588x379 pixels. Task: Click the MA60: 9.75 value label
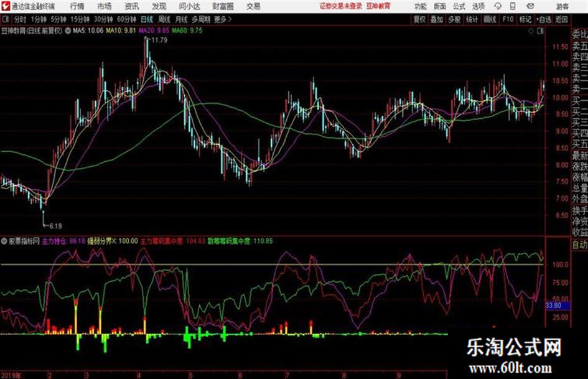point(187,30)
